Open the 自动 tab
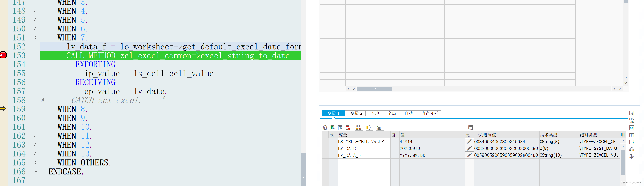 [x=408, y=113]
